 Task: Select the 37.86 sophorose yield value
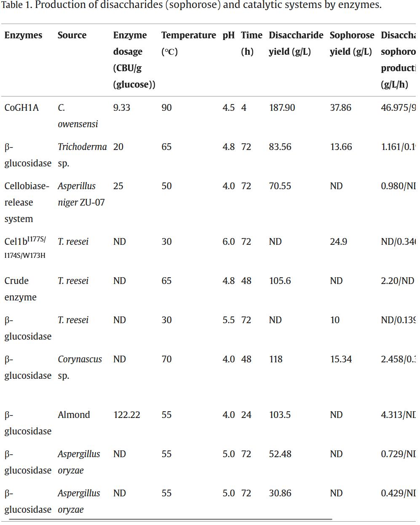click(340, 108)
